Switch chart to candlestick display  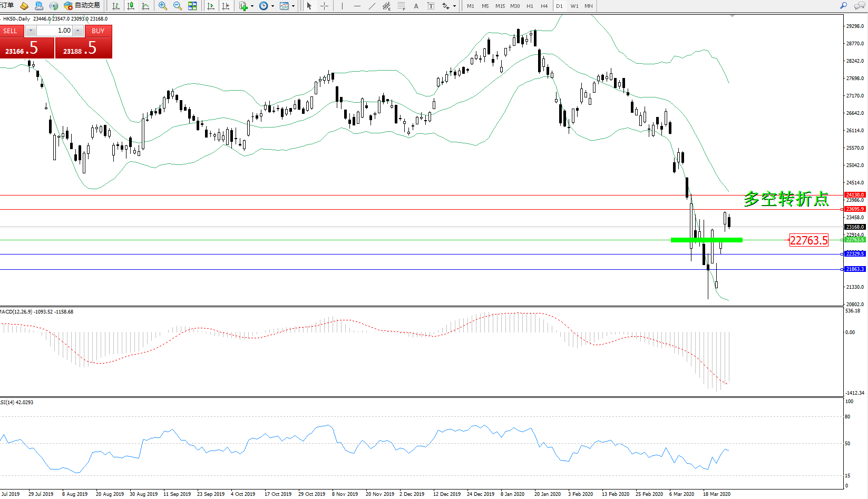tap(131, 6)
